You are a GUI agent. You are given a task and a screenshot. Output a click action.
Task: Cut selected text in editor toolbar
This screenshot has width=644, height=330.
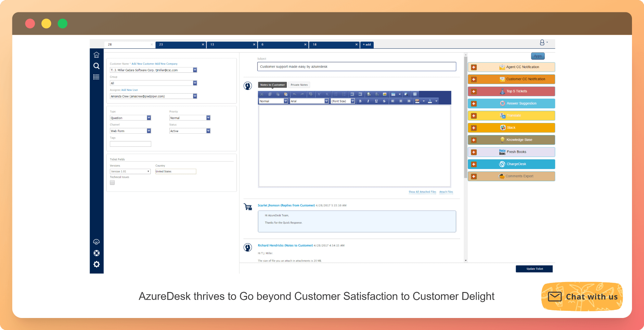[262, 94]
